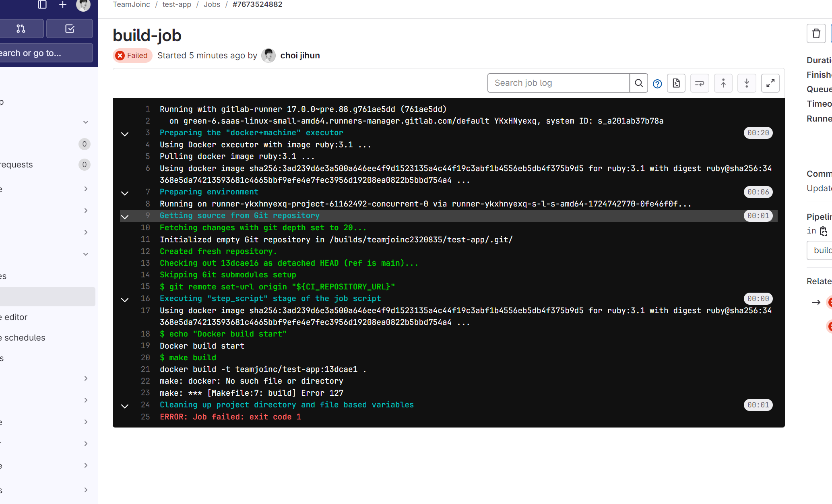Toggle line wrapping in job log

(x=700, y=83)
